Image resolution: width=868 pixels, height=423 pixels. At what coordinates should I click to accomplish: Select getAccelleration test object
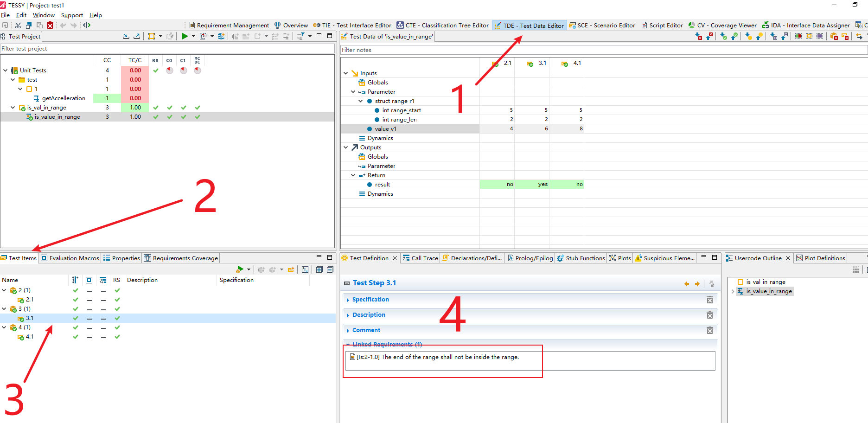pos(64,98)
